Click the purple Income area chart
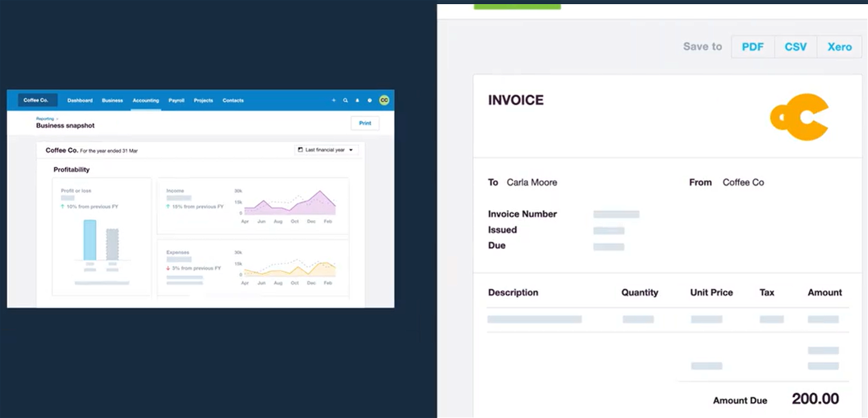868x418 pixels. pyautogui.click(x=290, y=203)
